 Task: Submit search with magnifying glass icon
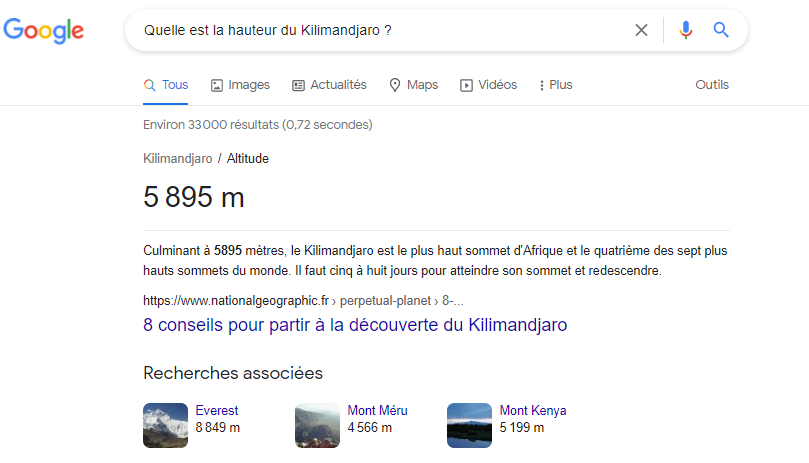click(x=721, y=30)
